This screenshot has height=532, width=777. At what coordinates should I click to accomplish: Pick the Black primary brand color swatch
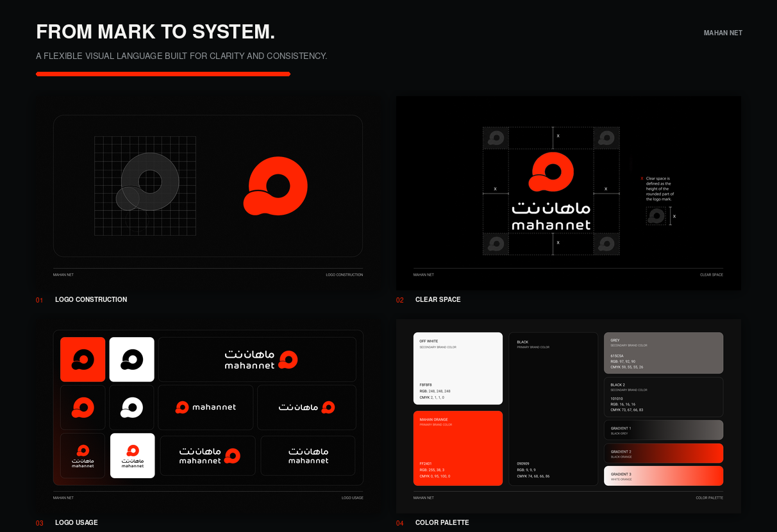tap(553, 409)
